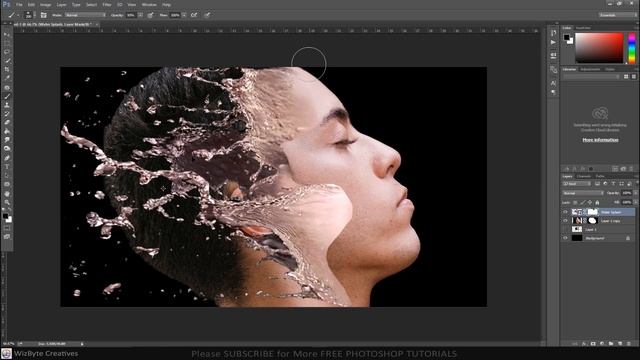
Task: Switch to the Channels tab
Action: click(584, 176)
